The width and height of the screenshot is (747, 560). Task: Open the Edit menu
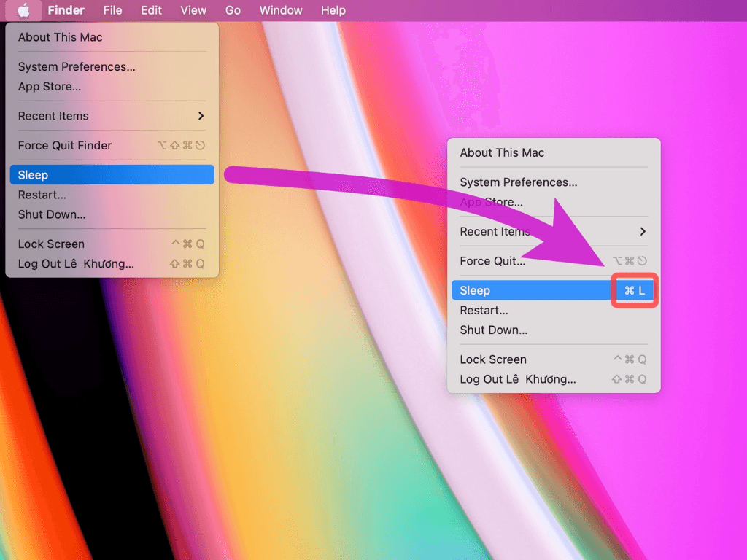tap(152, 10)
